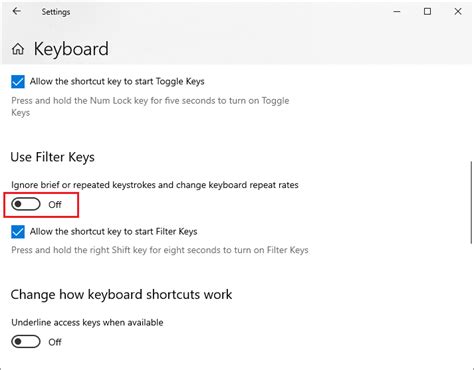Enable Underline access keys when available toggle
This screenshot has height=370, width=474.
point(26,342)
